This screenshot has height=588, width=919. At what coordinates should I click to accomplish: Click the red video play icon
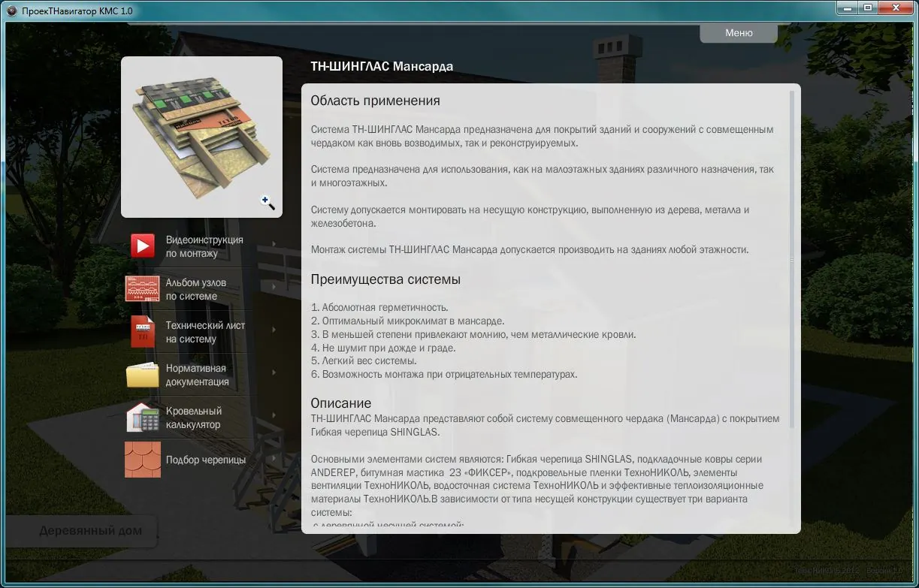click(x=143, y=246)
